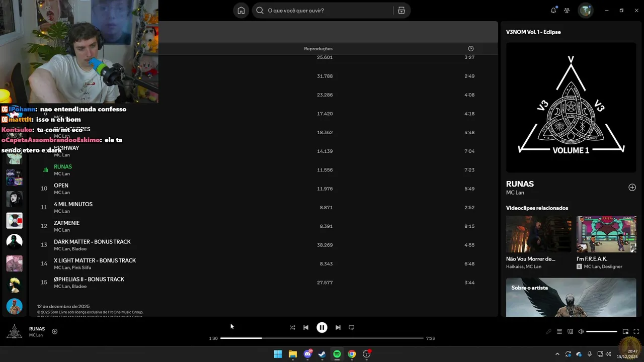Viewport: 644px width, 362px height.
Task: Open the 'Sobre o artista' card
Action: pyautogui.click(x=571, y=297)
